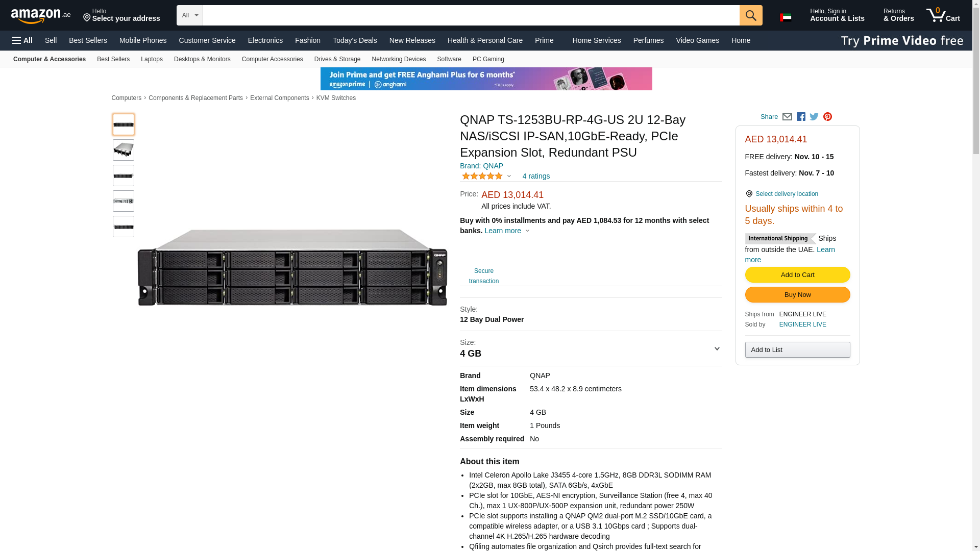This screenshot has width=980, height=551.
Task: Share product on Twitter icon
Action: pos(814,117)
